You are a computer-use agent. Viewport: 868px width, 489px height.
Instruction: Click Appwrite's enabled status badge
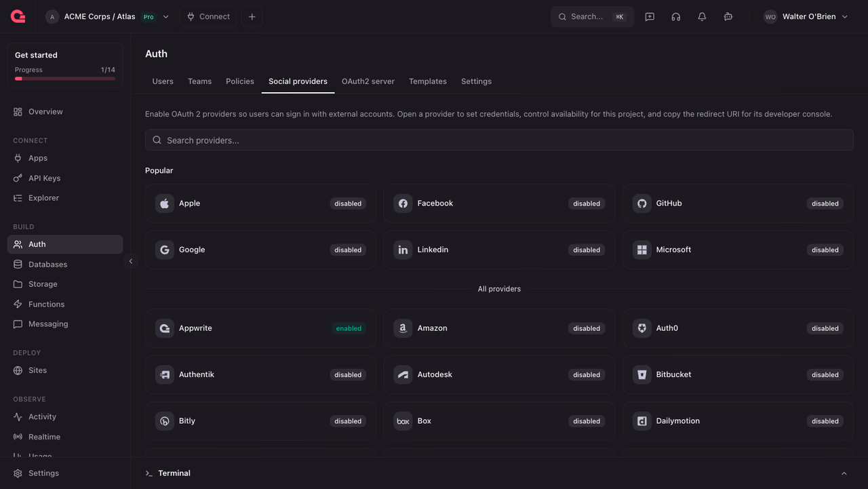[349, 328]
